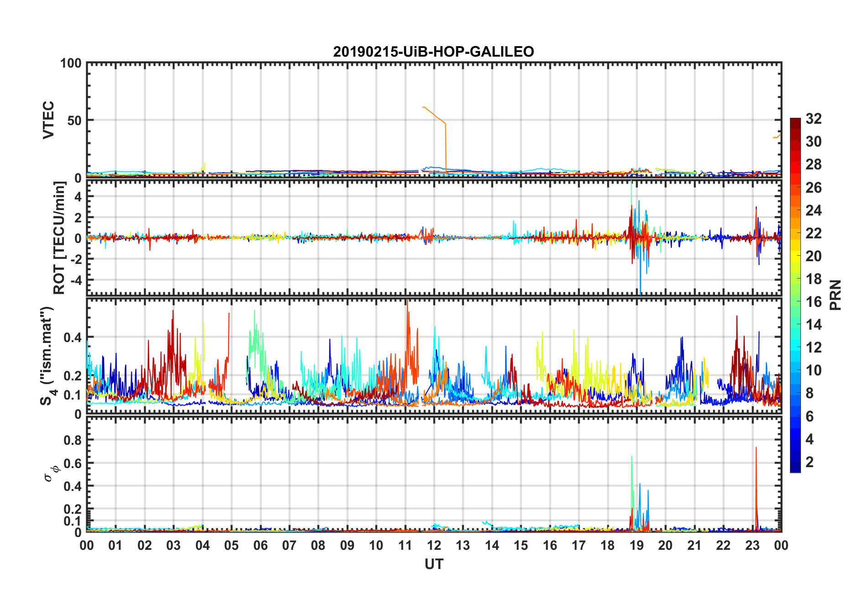The image size is (868, 590).
Task: Click PRN colorbar tick label 18
Action: pos(814,279)
